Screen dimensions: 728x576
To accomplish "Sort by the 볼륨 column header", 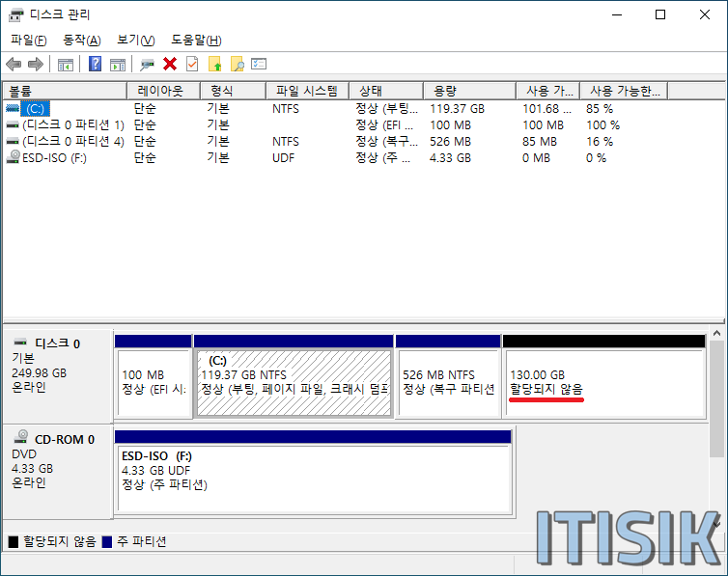I will coord(65,91).
